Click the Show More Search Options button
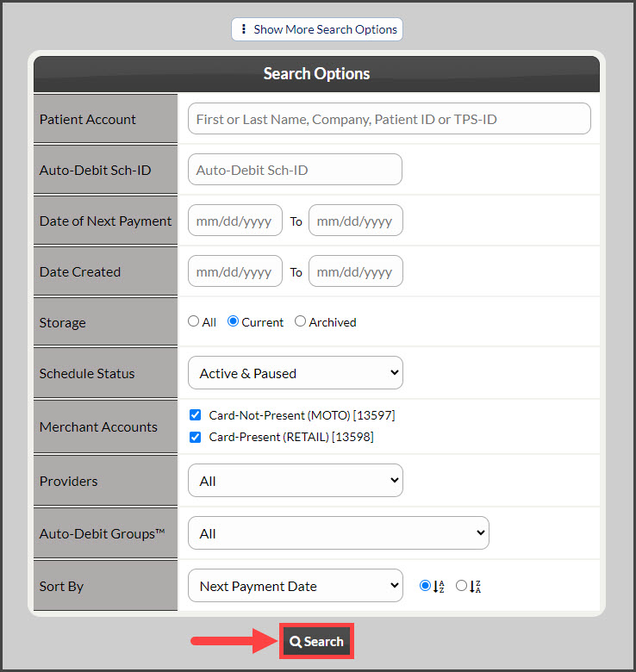Image resolution: width=636 pixels, height=672 pixels. click(317, 29)
